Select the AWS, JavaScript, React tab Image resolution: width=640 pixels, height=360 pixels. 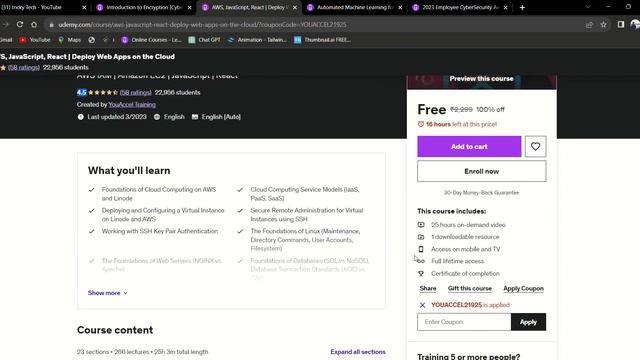tap(249, 7)
